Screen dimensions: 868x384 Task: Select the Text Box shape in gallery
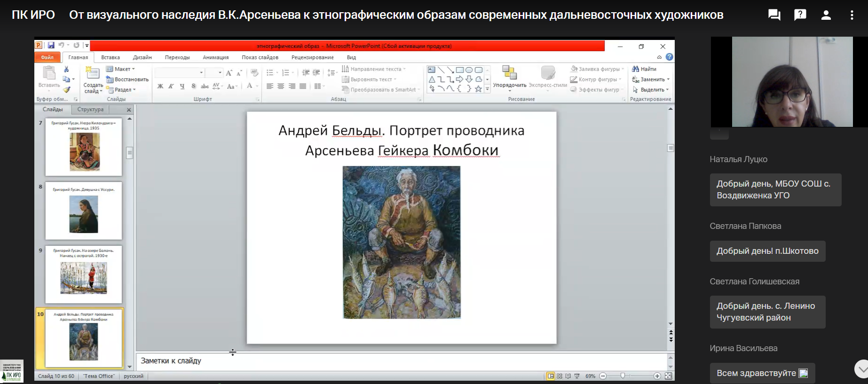(x=432, y=70)
